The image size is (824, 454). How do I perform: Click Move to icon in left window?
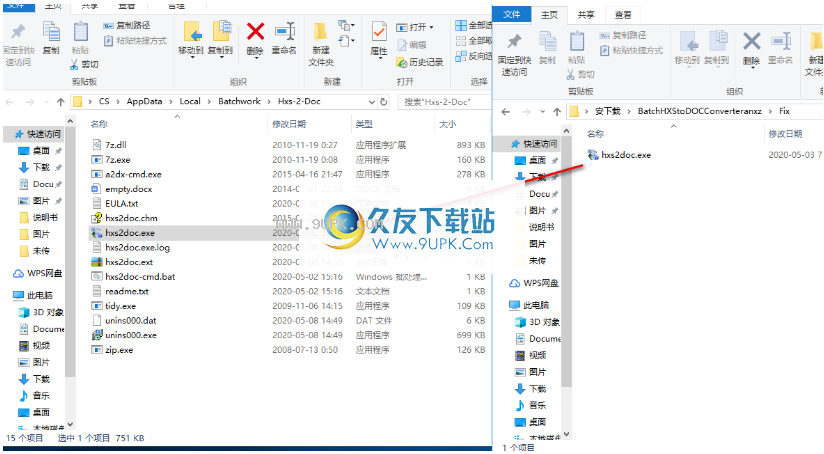click(x=191, y=33)
